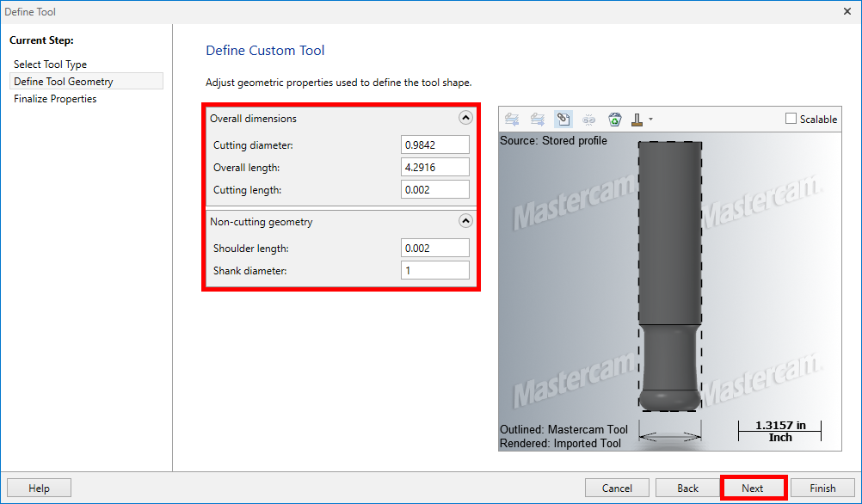This screenshot has height=504, width=862.
Task: Click the Shank diameter field
Action: [x=434, y=270]
